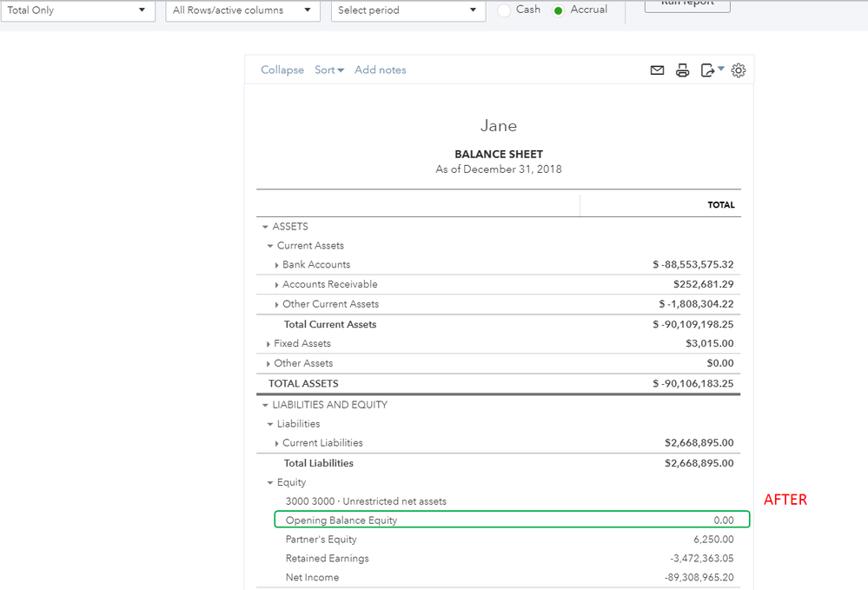Click the TOTAL column header
Image resolution: width=868 pixels, height=590 pixels.
[x=721, y=205]
